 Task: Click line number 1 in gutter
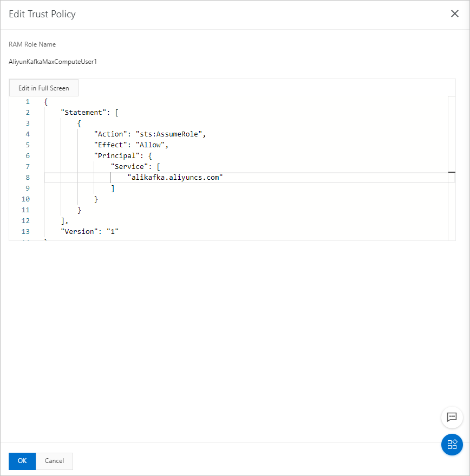[x=28, y=102]
